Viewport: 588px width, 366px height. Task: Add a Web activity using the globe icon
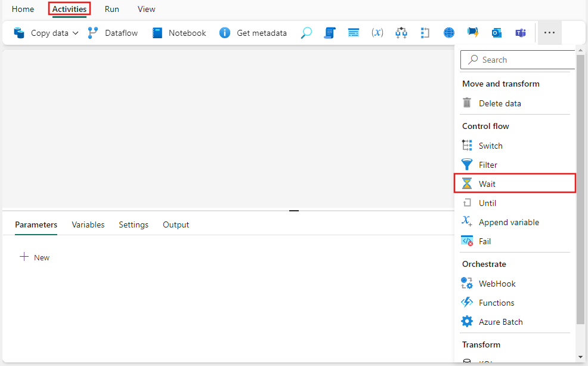(x=448, y=33)
